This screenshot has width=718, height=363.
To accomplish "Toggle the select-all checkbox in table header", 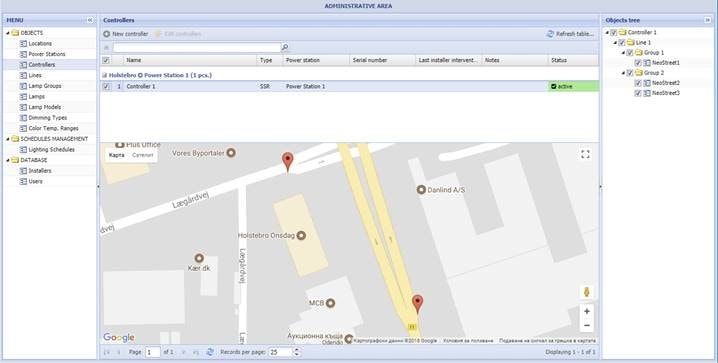I will pyautogui.click(x=106, y=60).
